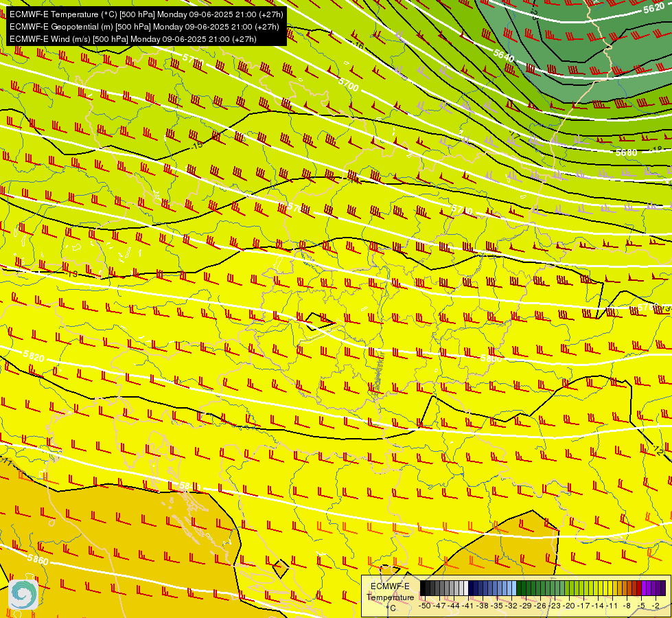This screenshot has width=672, height=618.
Task: Click the white swatch in the temperature legend
Action: point(466,588)
